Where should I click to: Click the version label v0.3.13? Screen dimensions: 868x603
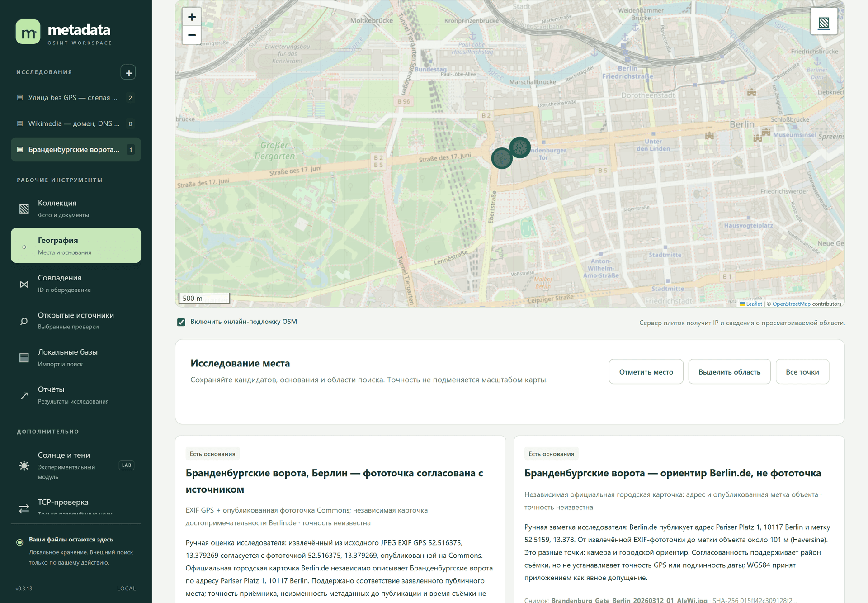[24, 589]
